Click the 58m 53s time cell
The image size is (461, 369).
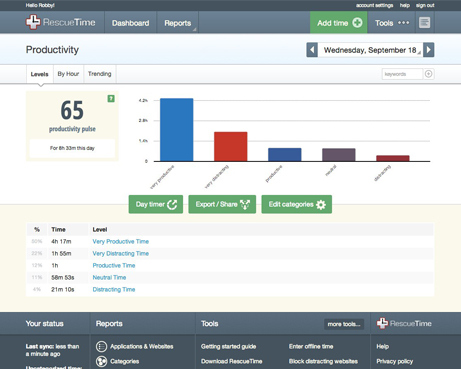click(63, 277)
